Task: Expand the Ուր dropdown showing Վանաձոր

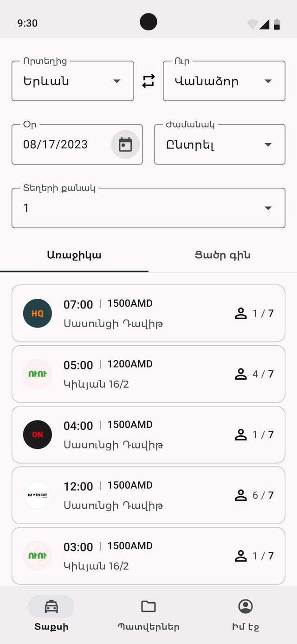Action: point(224,81)
